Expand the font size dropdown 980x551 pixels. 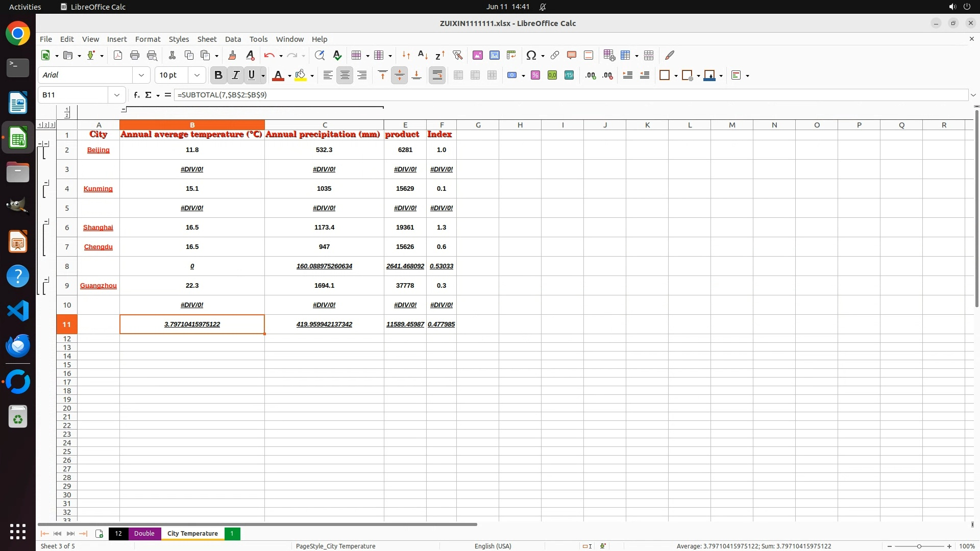(197, 76)
